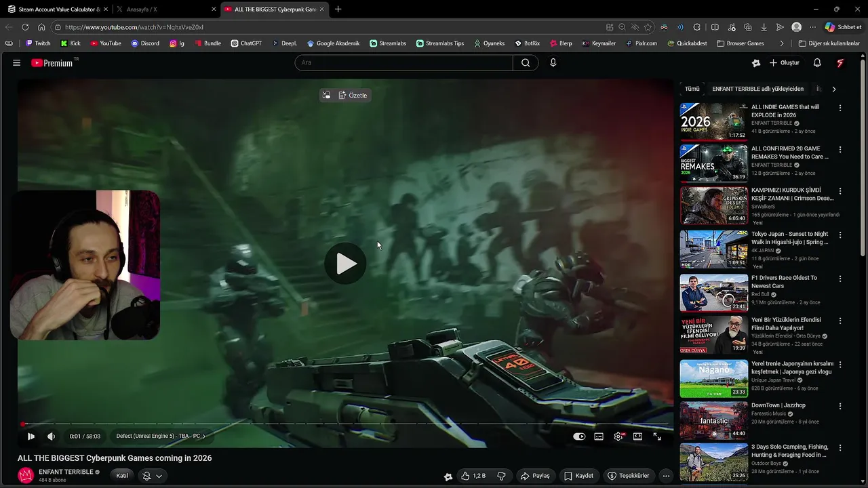Click the YouTube URL address bar

click(x=325, y=27)
